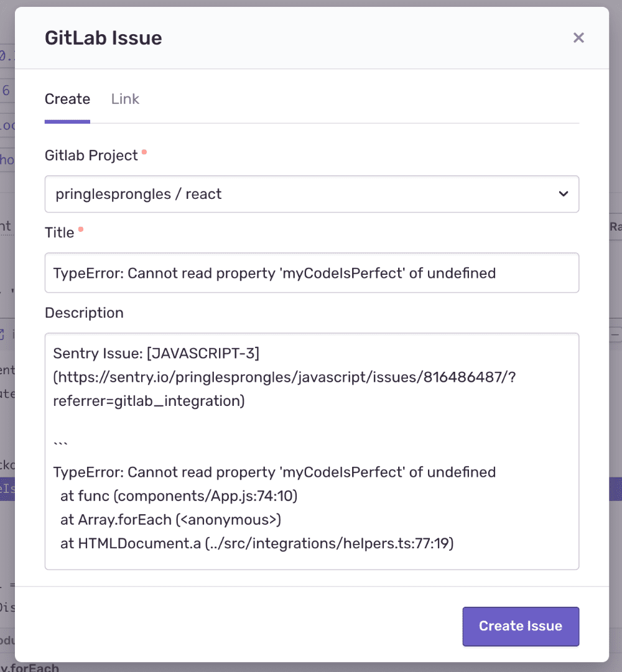Screen dimensions: 622x672
Task: Click the Create Issue button
Action: (x=521, y=627)
